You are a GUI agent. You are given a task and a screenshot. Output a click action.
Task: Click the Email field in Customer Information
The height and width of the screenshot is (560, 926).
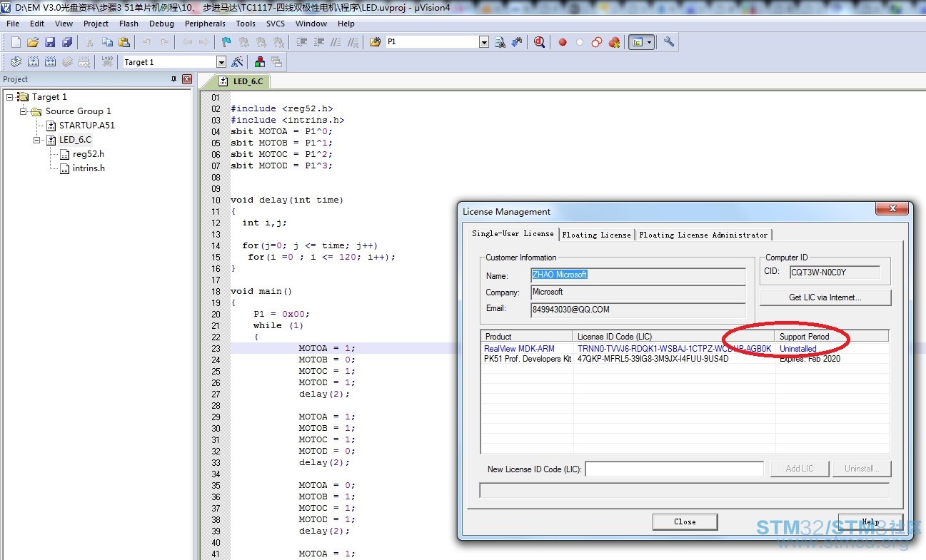coord(638,310)
